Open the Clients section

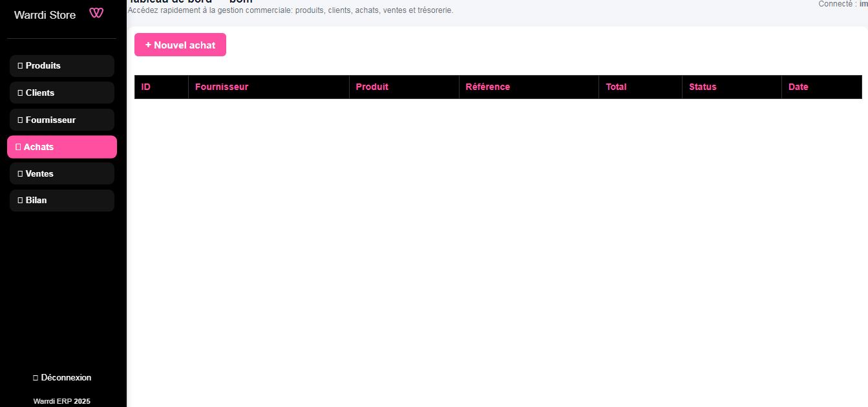tap(39, 93)
